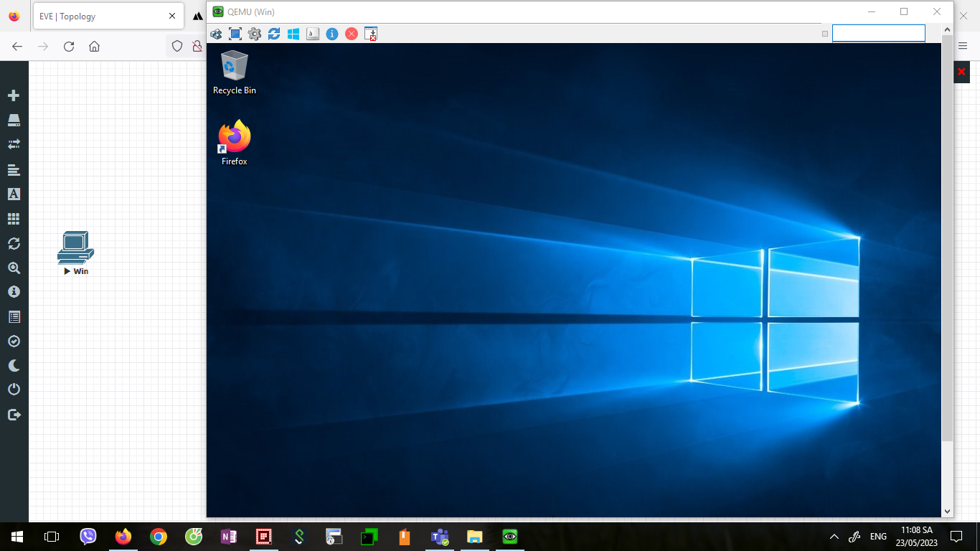Open Coc Coc browser from the taskbar

coord(194,536)
